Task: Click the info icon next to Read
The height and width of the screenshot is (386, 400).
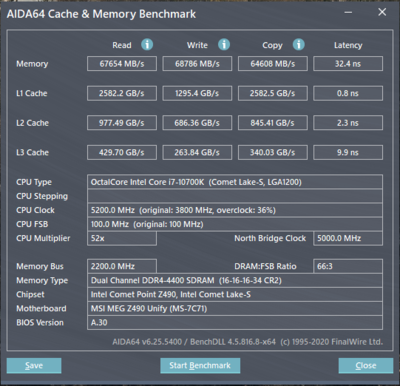Action: (x=147, y=44)
